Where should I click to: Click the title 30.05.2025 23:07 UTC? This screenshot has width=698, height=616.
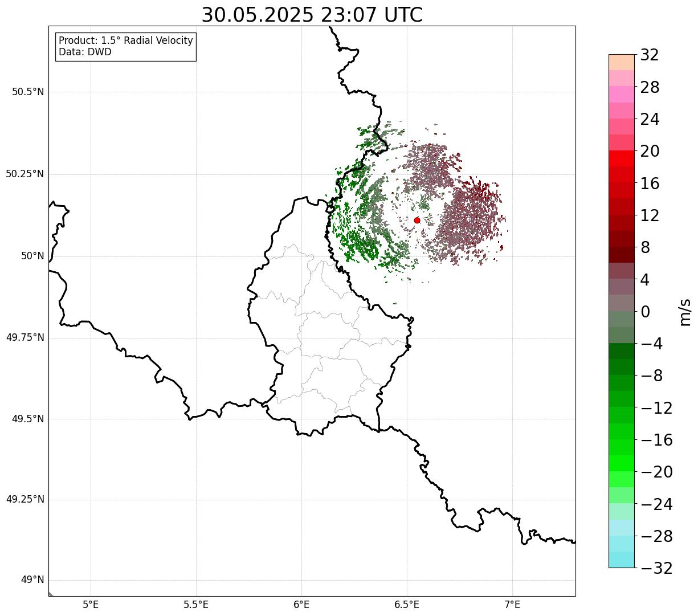click(312, 15)
